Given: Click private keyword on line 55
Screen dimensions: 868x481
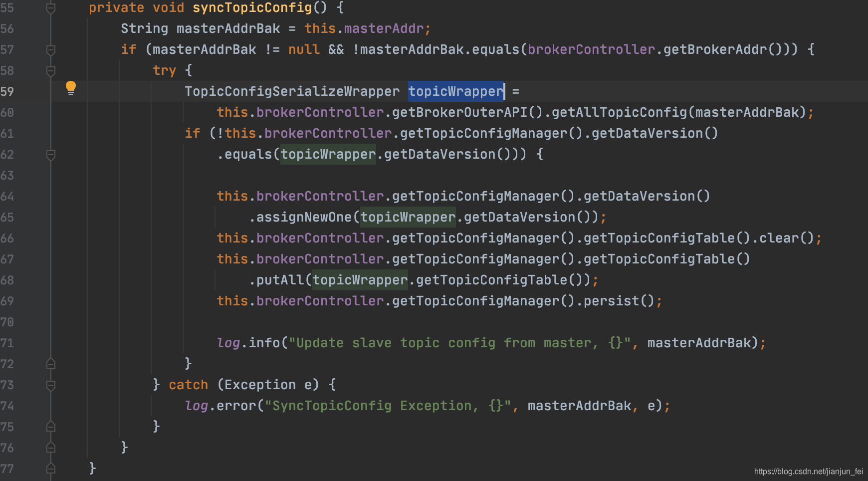Looking at the screenshot, I should [116, 7].
